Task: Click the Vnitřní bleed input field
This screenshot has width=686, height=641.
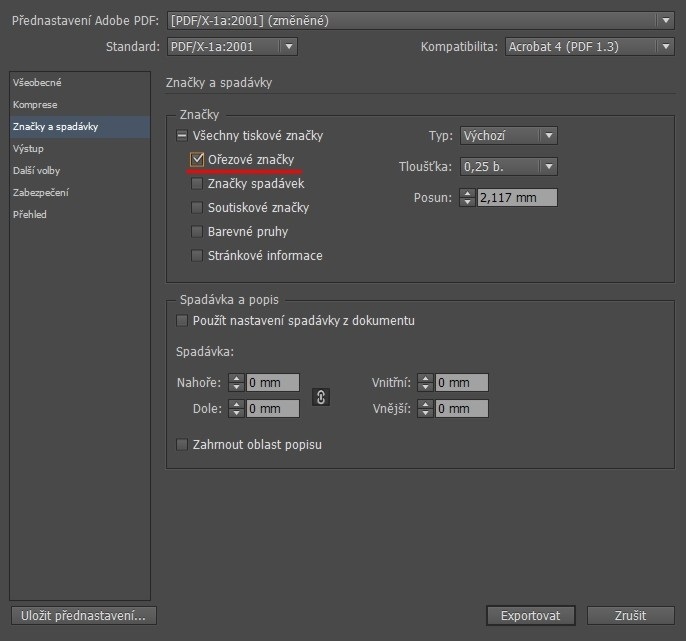Action: [462, 382]
